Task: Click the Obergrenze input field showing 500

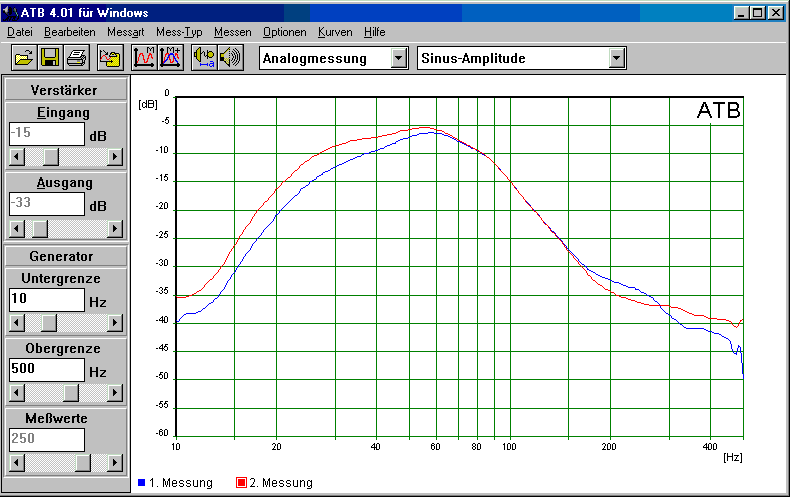Action: 46,370
